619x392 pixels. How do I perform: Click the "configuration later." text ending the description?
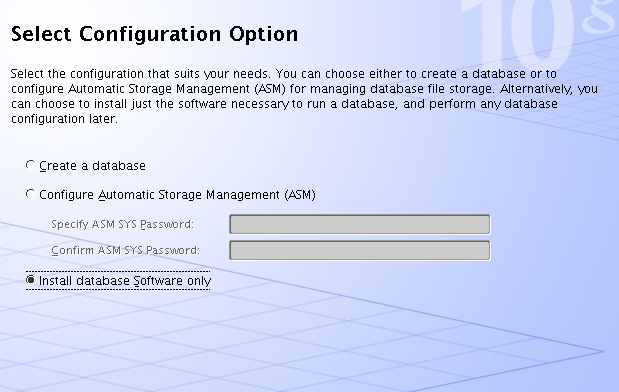pyautogui.click(x=64, y=119)
